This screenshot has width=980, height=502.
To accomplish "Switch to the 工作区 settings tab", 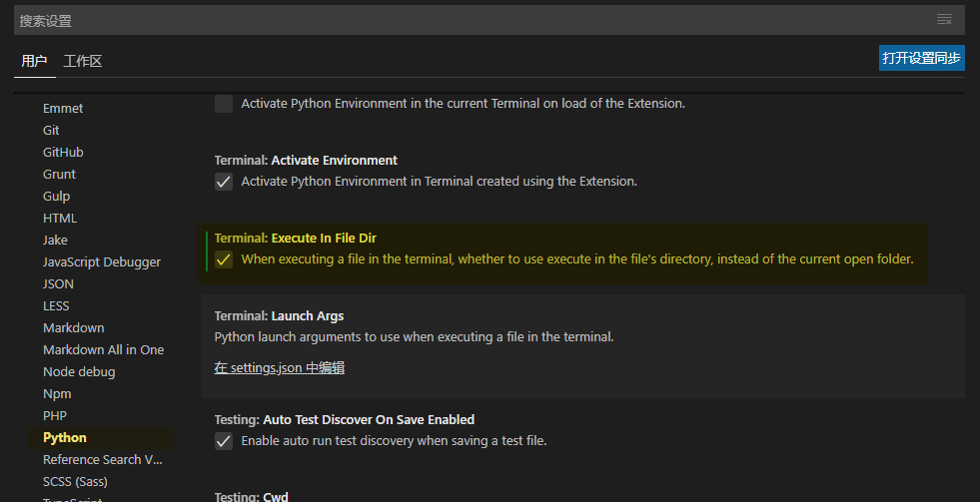I will coord(83,61).
